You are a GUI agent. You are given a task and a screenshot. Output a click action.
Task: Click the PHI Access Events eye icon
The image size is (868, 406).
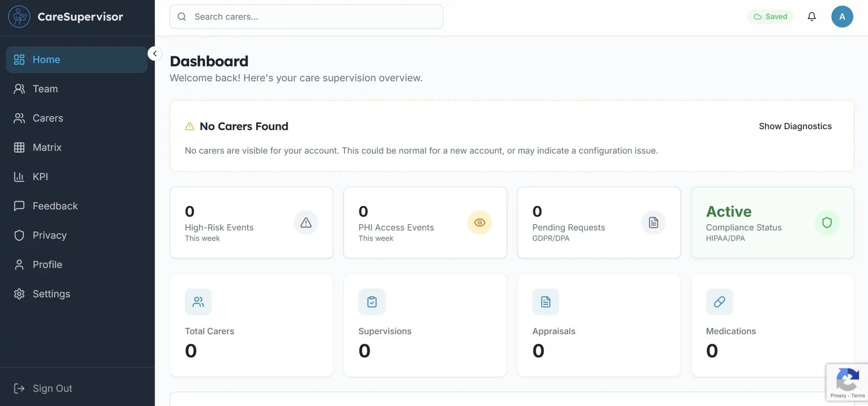click(480, 223)
